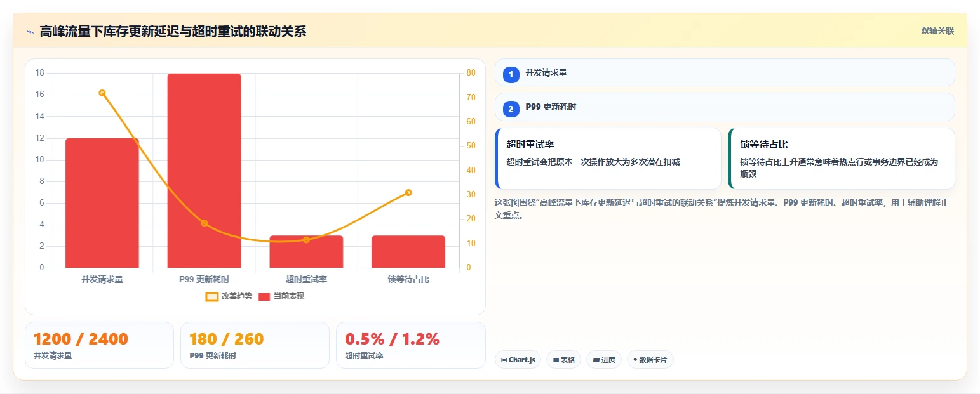Screen dimensions: 980x394
Task: Click the red 当前表现 legend color box
Action: click(264, 296)
